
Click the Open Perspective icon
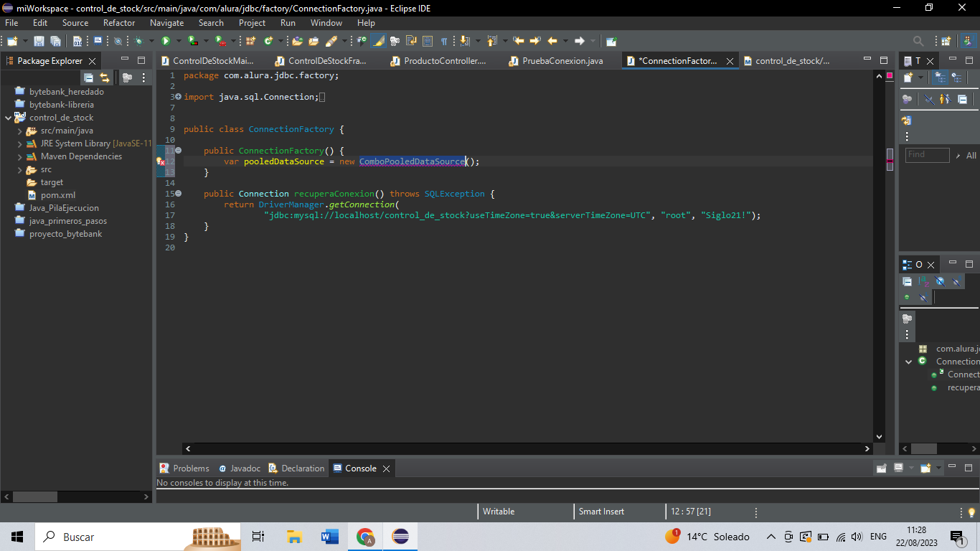(x=946, y=41)
